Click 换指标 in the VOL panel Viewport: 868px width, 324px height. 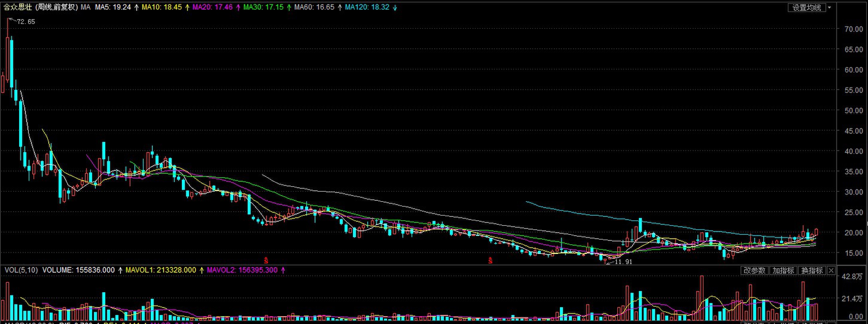coord(812,270)
